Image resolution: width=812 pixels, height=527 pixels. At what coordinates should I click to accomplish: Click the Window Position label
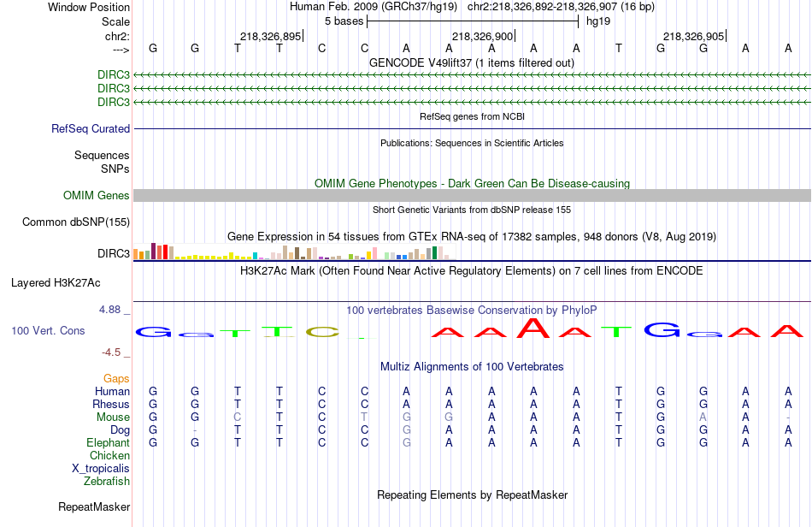click(89, 7)
